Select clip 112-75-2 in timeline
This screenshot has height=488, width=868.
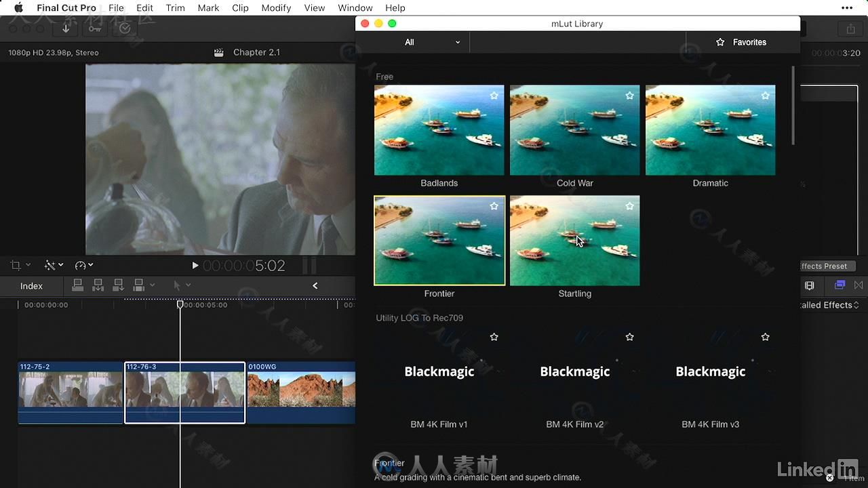71,392
